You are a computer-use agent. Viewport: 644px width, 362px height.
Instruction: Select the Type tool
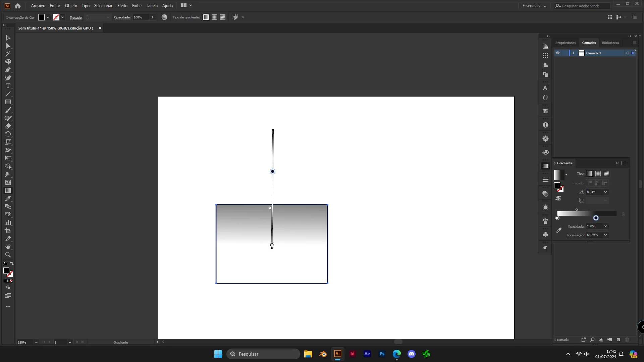(x=8, y=86)
